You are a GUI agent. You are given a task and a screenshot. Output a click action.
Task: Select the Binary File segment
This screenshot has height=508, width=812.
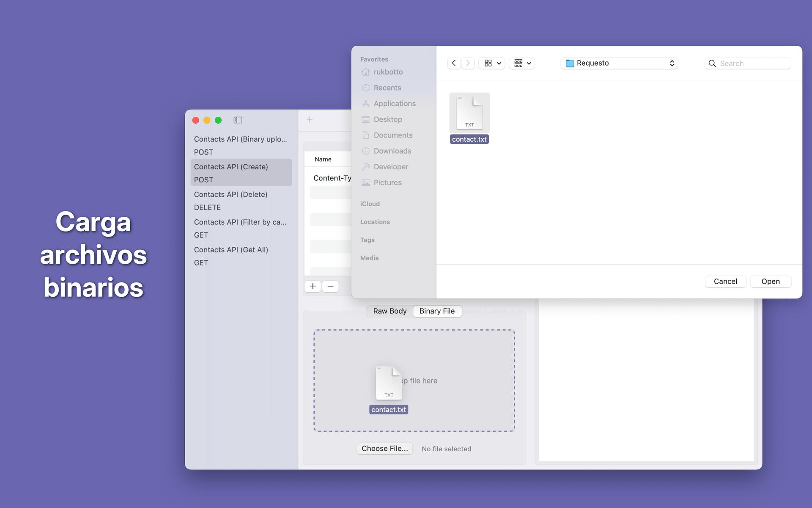tap(437, 311)
